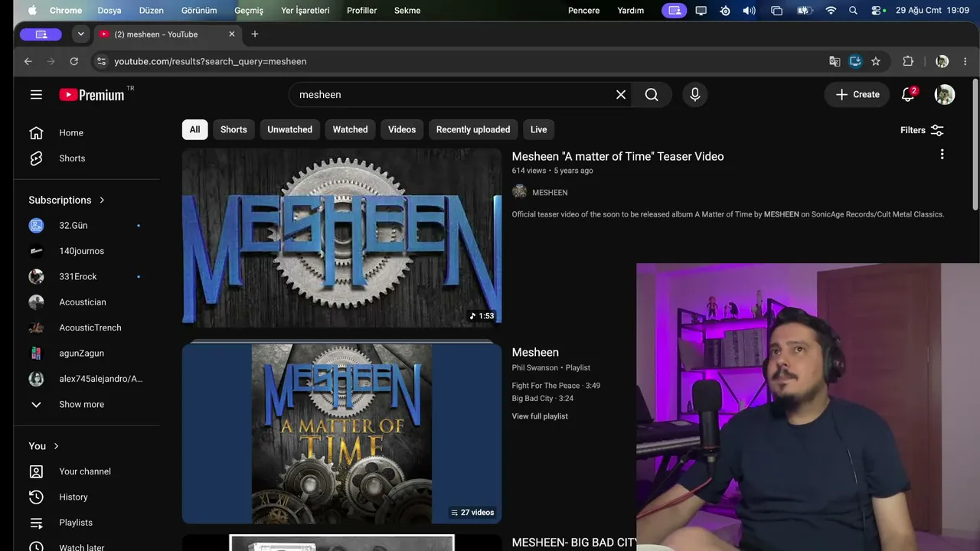
Task: Open the A Matter of Time playlist thumbnail
Action: [x=341, y=434]
